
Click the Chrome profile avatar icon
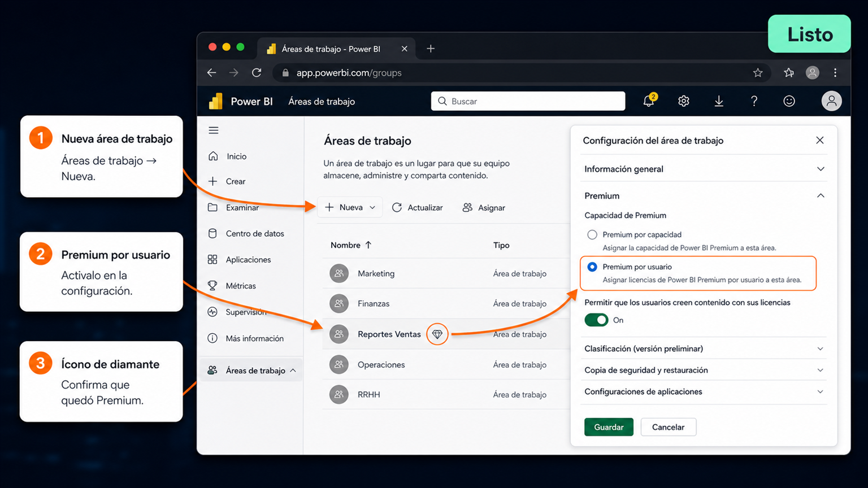tap(813, 73)
